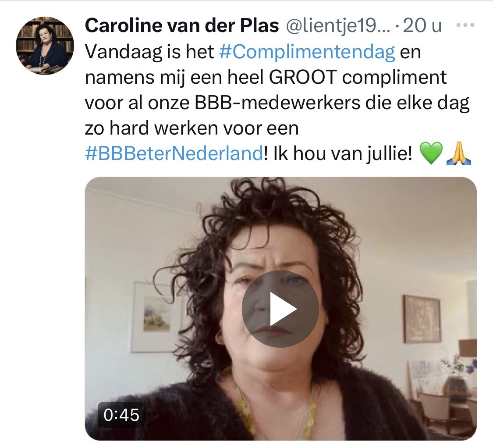Click the word GROOT in the tweet
Image resolution: width=493 pixels, height=448 pixels.
[x=303, y=78]
